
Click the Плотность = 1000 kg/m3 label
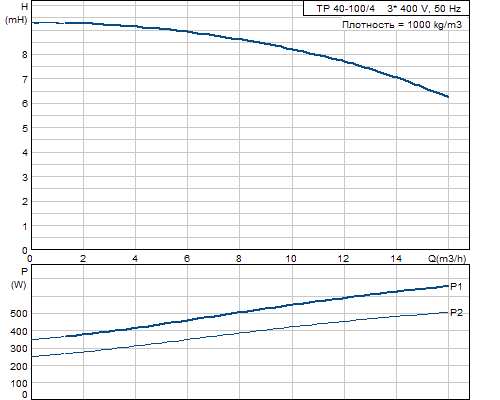[402, 25]
